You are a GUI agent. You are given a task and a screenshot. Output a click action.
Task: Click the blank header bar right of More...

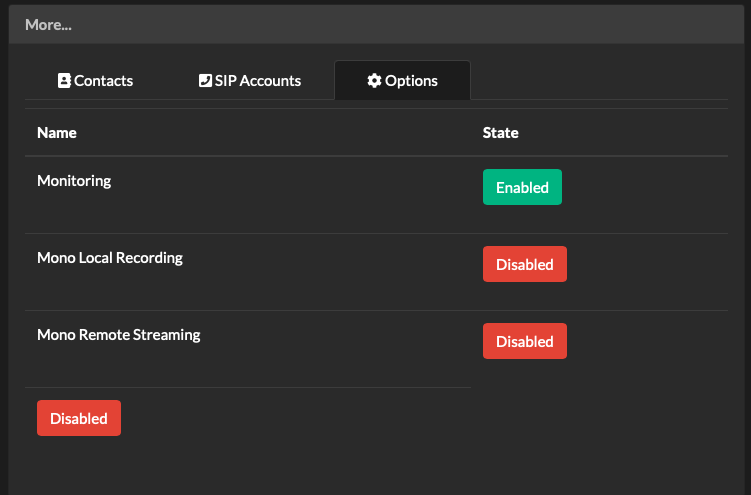pos(400,25)
